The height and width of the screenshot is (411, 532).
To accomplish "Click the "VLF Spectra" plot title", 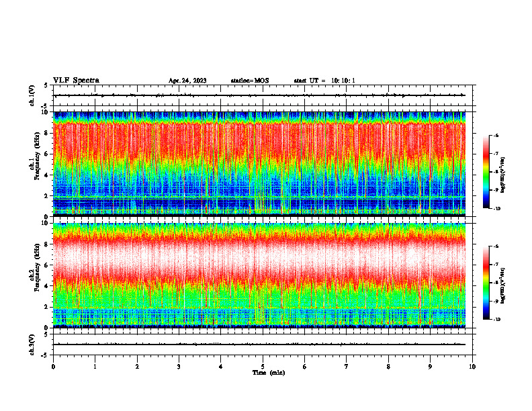I will coord(76,81).
